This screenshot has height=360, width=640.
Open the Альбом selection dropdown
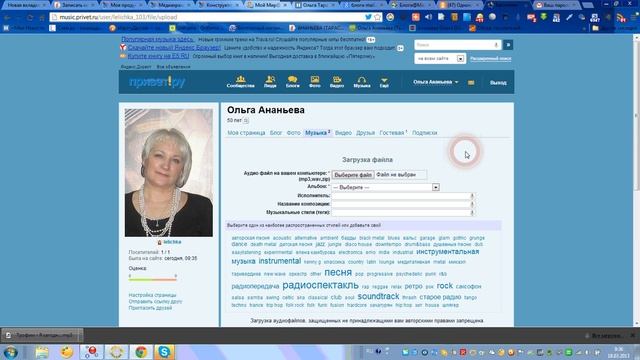tap(386, 187)
